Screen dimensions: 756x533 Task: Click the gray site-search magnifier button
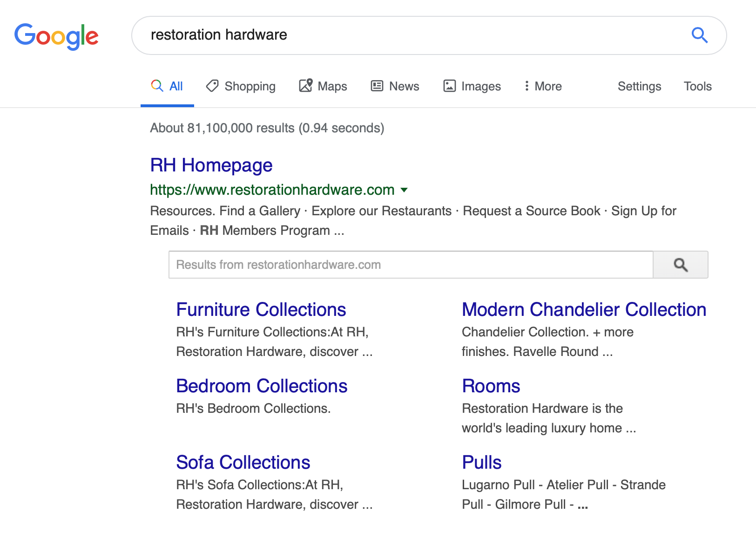681,265
